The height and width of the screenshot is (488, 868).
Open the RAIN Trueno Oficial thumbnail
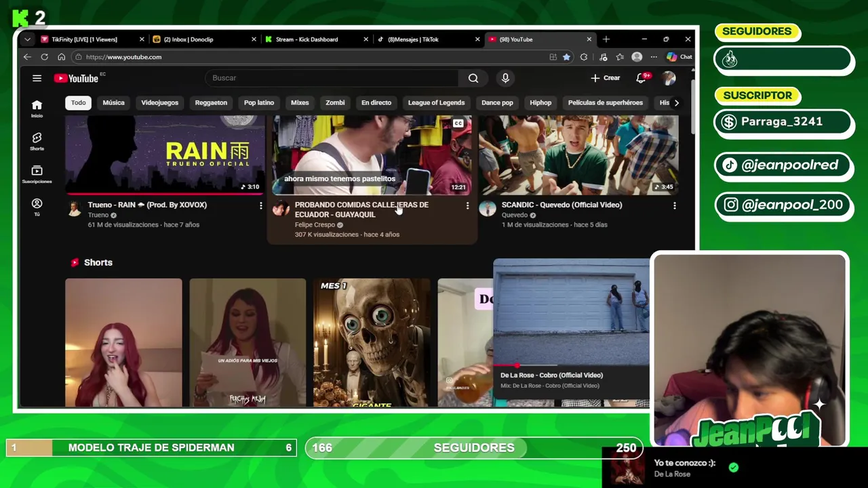click(165, 155)
